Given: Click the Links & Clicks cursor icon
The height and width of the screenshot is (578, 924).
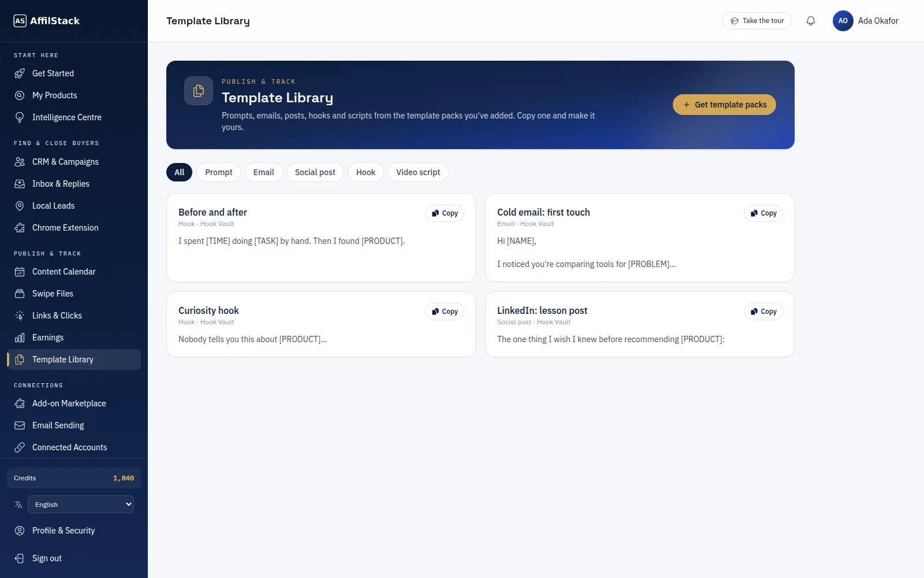Looking at the screenshot, I should (x=20, y=316).
